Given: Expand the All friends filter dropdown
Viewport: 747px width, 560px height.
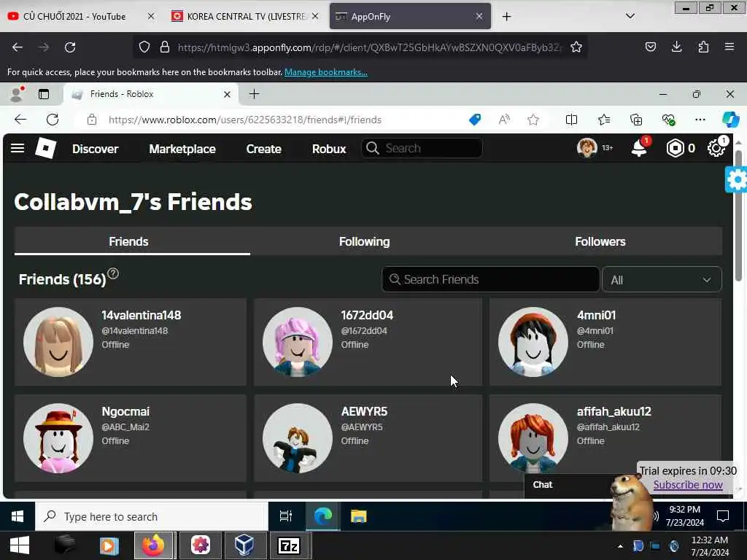Looking at the screenshot, I should click(x=662, y=279).
